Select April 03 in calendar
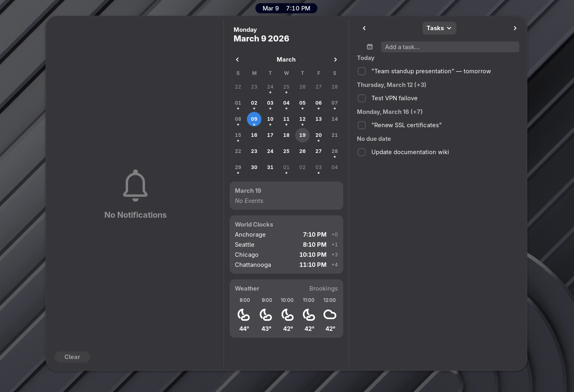 point(319,167)
